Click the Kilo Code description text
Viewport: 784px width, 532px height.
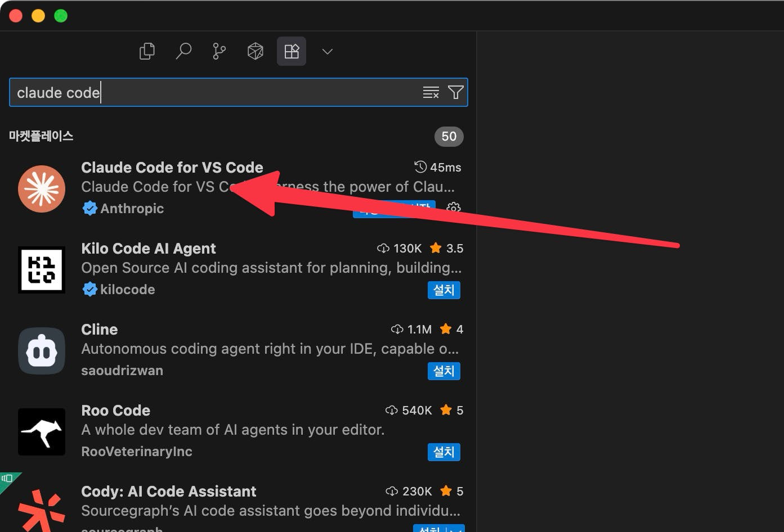point(271,268)
